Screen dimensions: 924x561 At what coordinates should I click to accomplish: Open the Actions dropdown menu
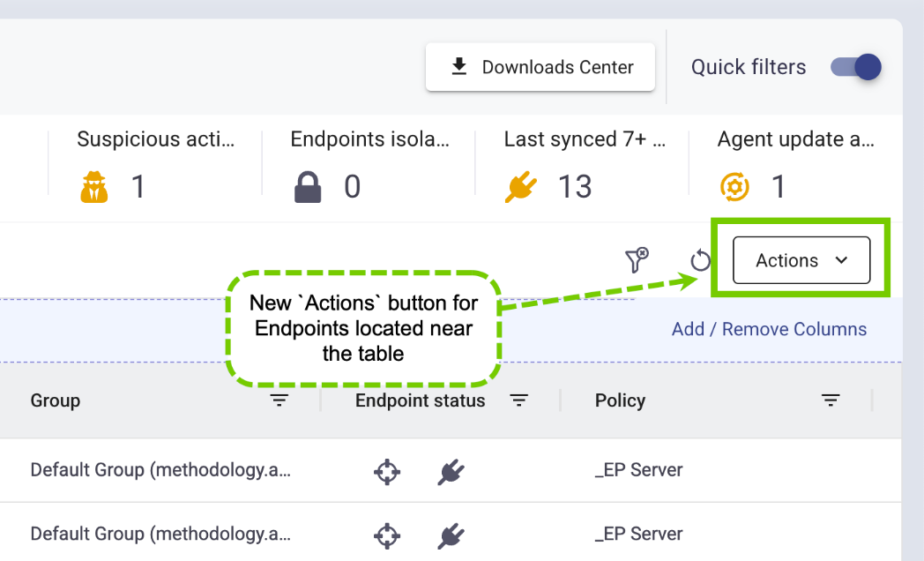coord(801,260)
